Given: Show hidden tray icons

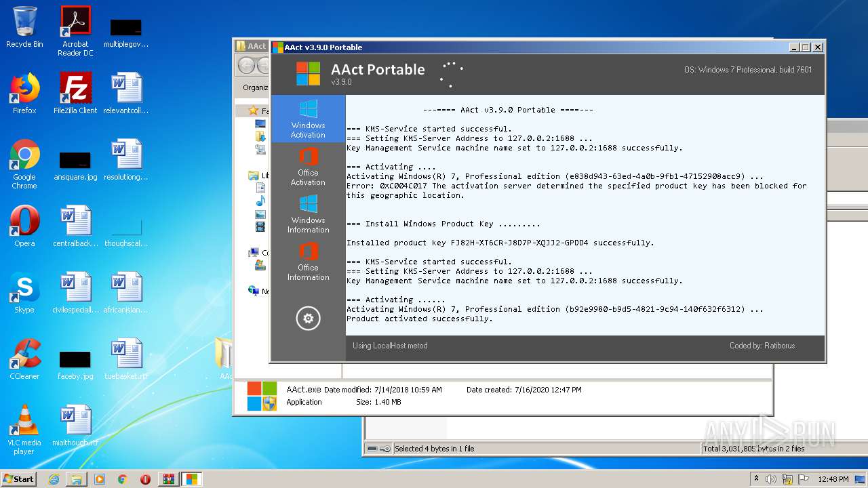Looking at the screenshot, I should click(757, 479).
